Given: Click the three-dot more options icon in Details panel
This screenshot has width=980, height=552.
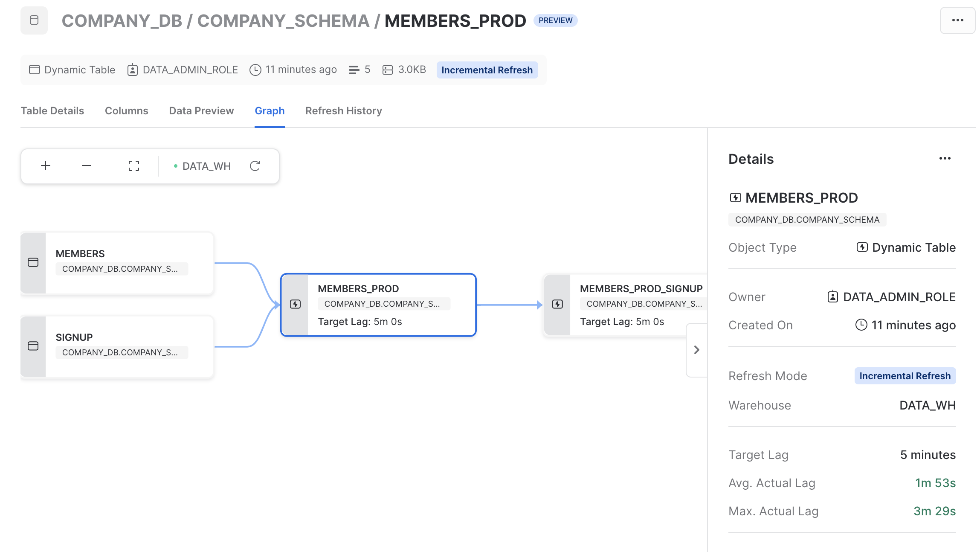Looking at the screenshot, I should (944, 159).
